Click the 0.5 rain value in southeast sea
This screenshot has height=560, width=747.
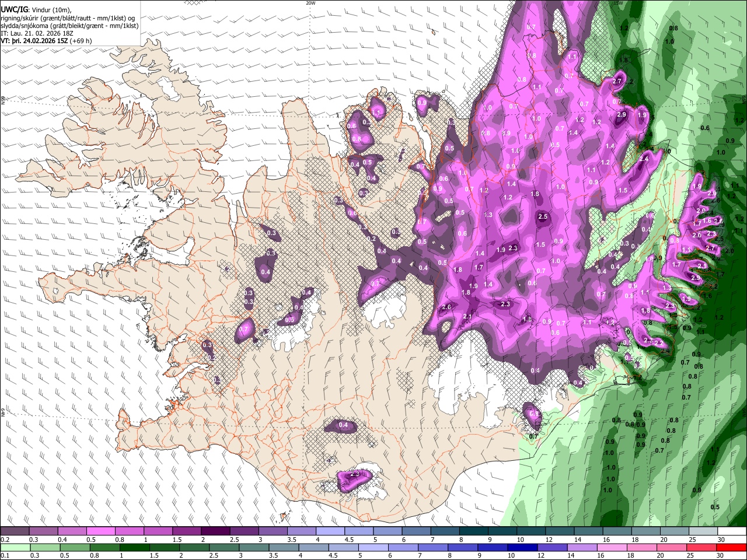click(715, 507)
